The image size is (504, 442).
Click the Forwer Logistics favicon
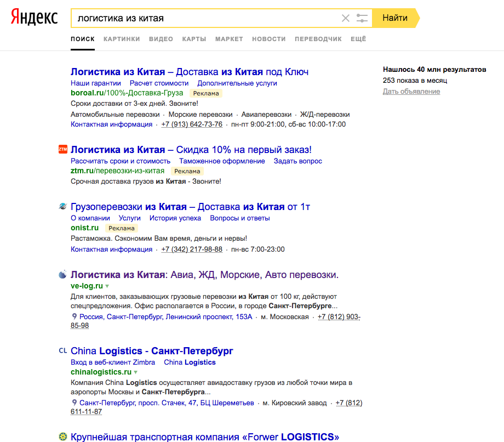pyautogui.click(x=62, y=437)
